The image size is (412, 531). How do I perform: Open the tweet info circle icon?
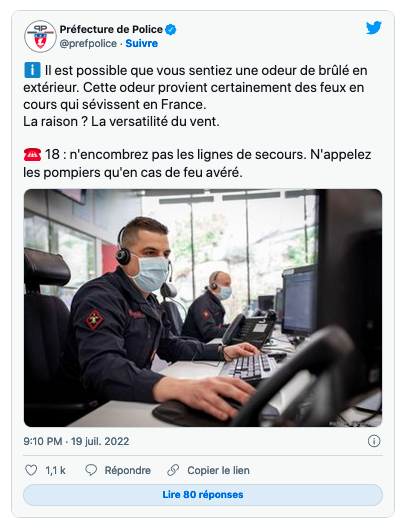click(x=374, y=441)
